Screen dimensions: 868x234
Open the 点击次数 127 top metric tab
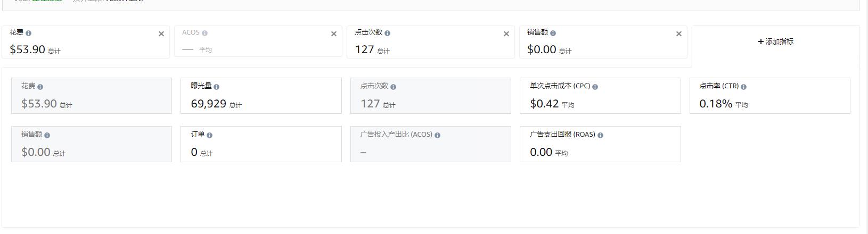click(x=430, y=42)
